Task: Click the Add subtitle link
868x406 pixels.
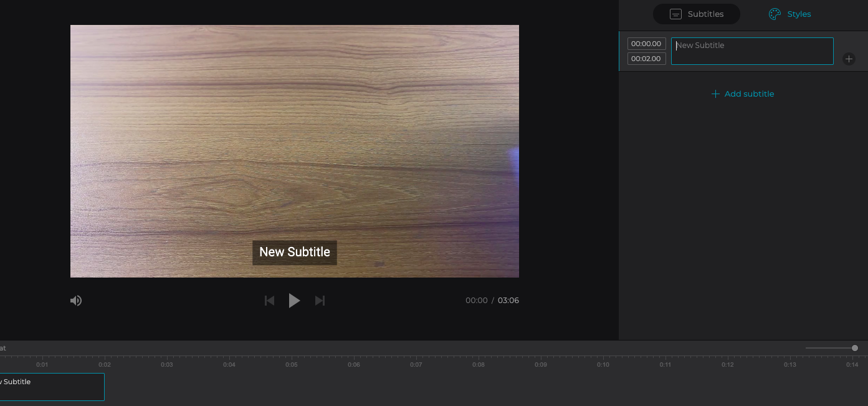Action: (743, 94)
